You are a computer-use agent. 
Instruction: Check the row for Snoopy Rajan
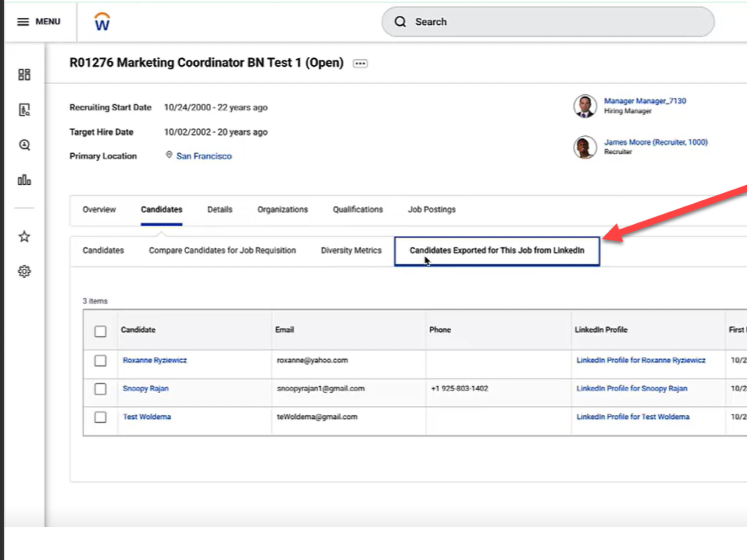pos(100,389)
